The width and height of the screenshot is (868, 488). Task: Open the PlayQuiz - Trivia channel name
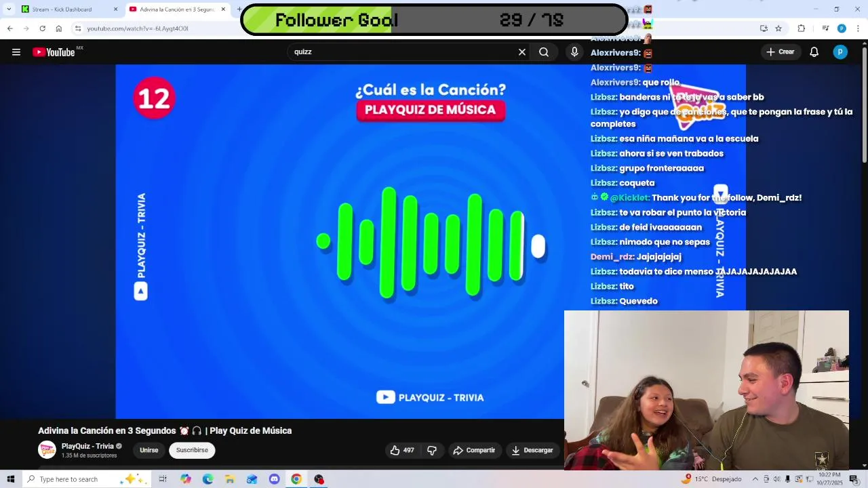tap(87, 446)
